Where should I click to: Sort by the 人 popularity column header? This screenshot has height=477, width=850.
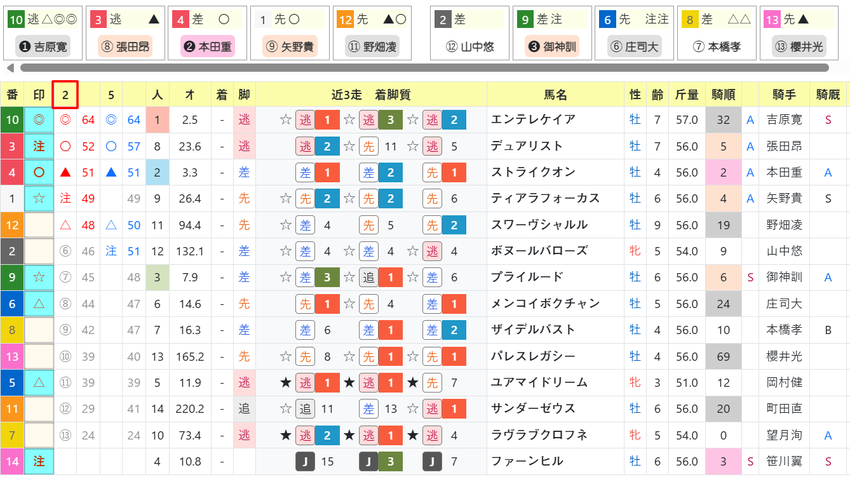click(x=157, y=95)
